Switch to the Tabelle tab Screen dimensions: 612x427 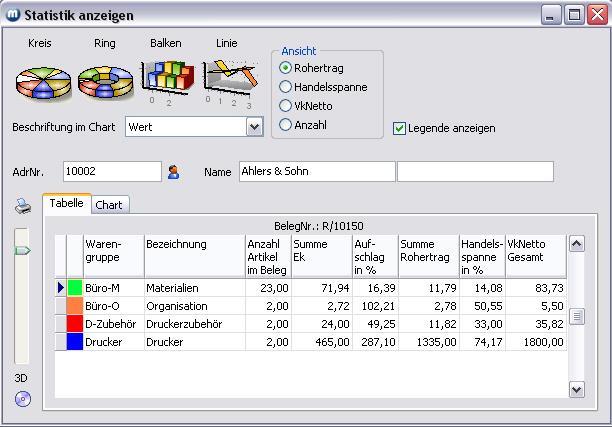coord(67,203)
